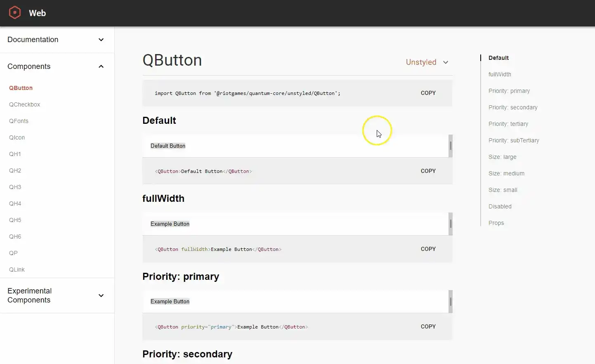
Task: Click the hexagon logo in the header
Action: (x=15, y=13)
